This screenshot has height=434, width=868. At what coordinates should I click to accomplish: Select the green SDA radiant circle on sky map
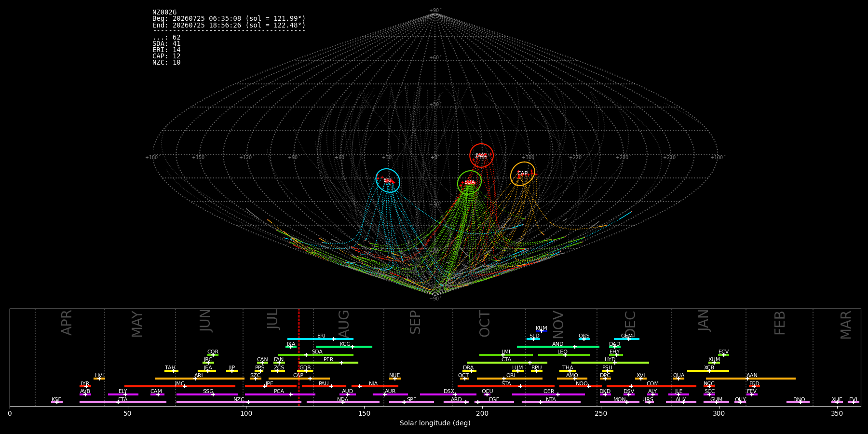click(469, 182)
